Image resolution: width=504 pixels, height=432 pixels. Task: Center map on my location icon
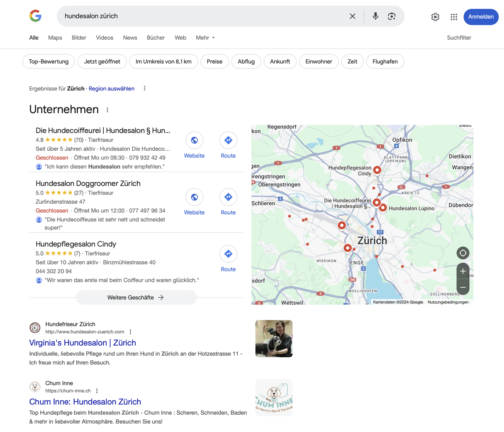click(x=463, y=253)
